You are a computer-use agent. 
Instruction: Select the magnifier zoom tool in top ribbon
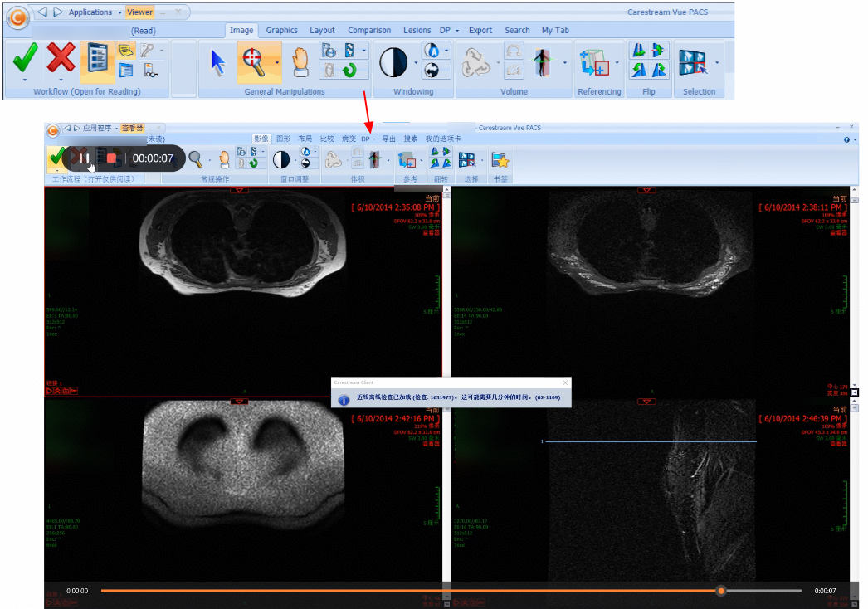[x=254, y=62]
